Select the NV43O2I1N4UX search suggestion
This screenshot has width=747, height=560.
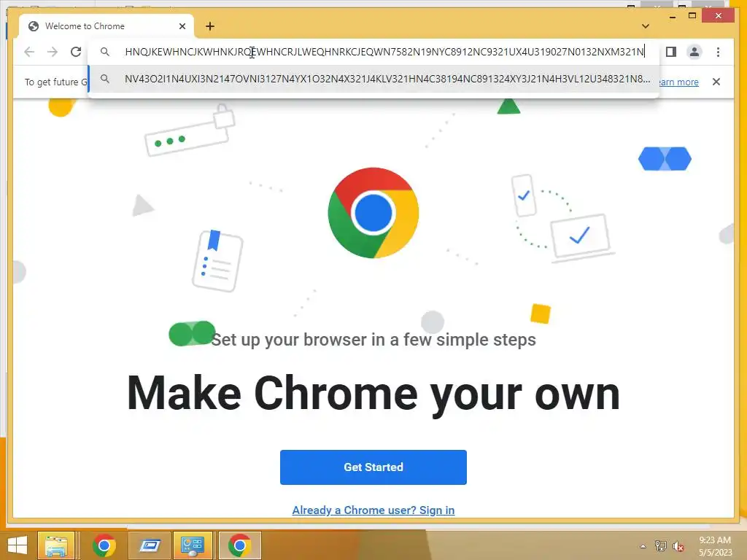373,79
